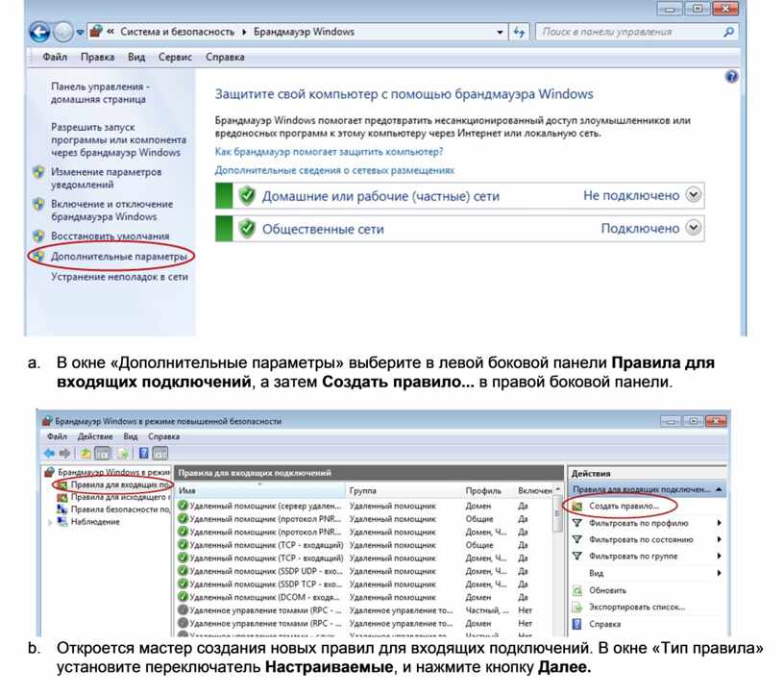Click the address bar refresh arrows icon
Image resolution: width=784 pixels, height=695 pixels.
(x=519, y=32)
